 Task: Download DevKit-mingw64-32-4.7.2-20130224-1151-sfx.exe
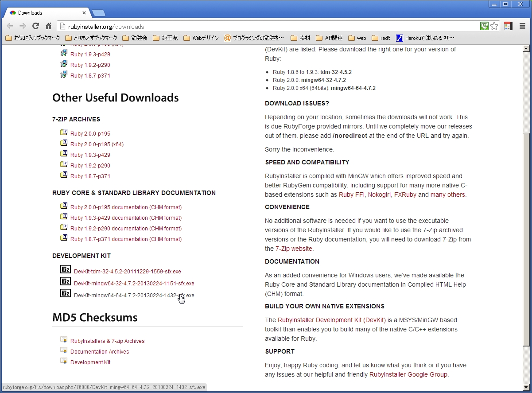[x=134, y=284]
